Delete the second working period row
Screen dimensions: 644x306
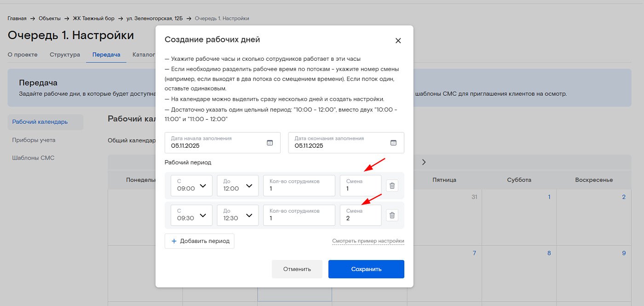click(392, 215)
